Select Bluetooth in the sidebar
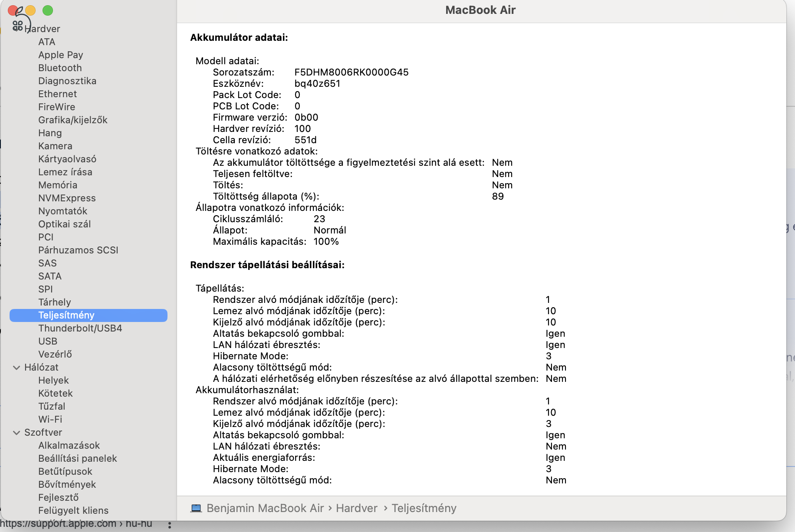Screen dimensions: 795x532 (x=60, y=68)
